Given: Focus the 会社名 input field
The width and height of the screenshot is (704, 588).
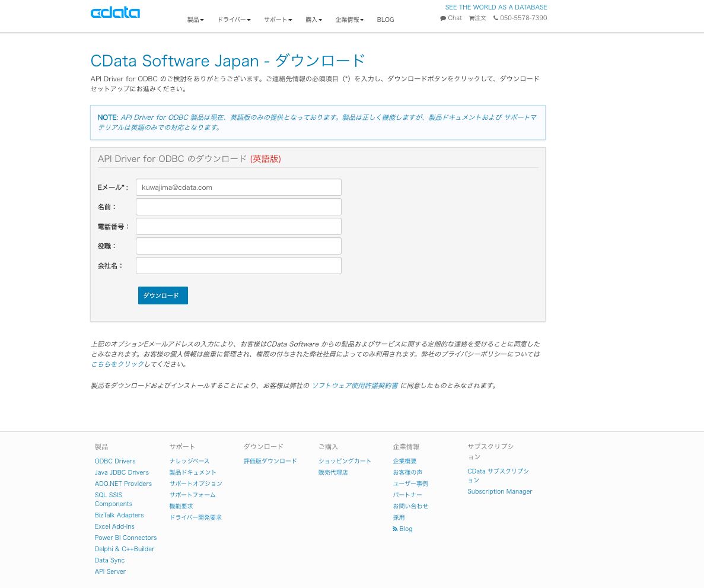Looking at the screenshot, I should coord(238,265).
